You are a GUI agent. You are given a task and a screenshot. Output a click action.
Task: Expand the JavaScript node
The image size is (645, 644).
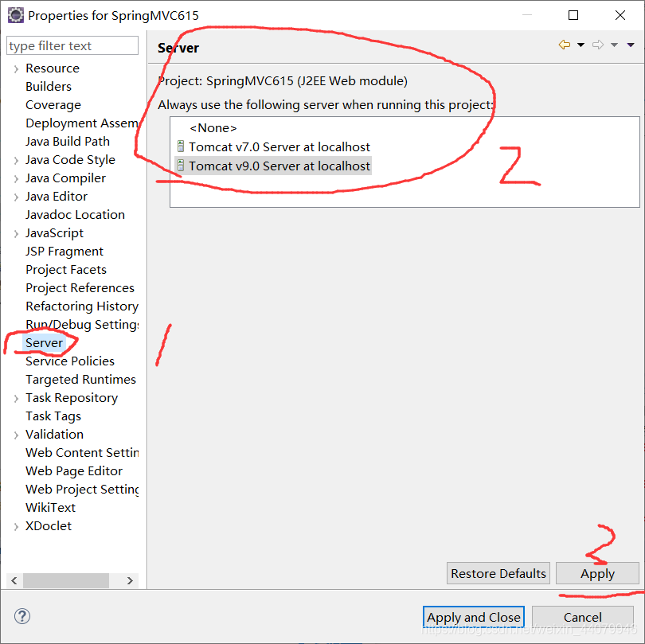click(x=16, y=233)
